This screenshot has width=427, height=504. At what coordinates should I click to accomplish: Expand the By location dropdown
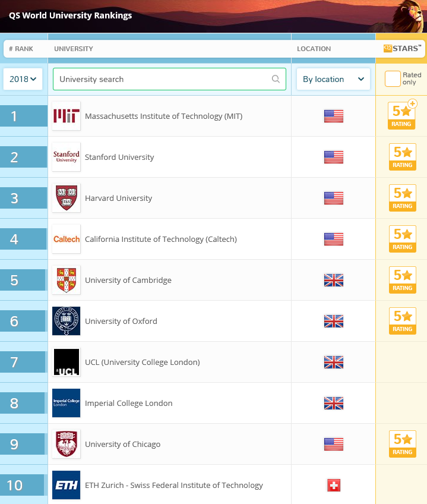(x=333, y=79)
